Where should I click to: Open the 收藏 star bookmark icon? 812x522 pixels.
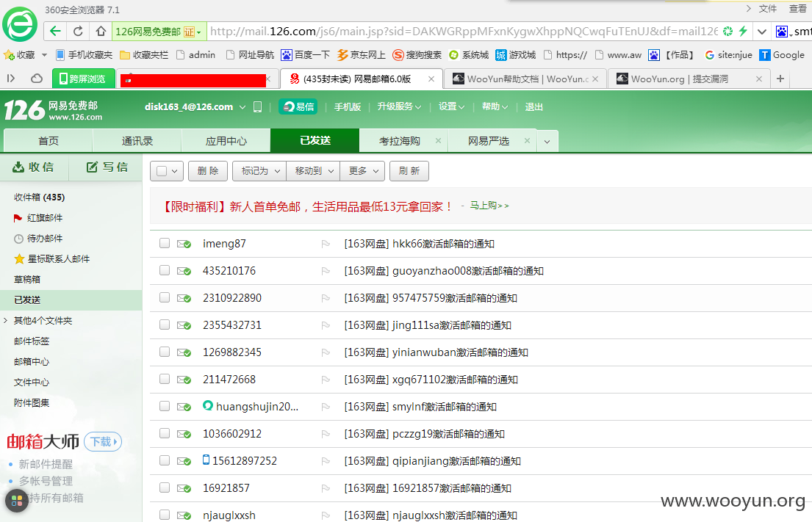[x=9, y=55]
